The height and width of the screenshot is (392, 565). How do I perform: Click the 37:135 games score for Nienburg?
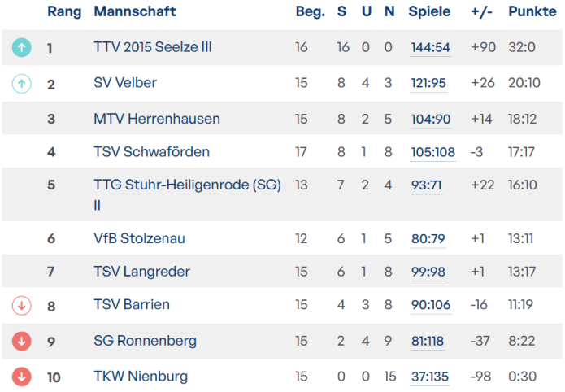429,377
